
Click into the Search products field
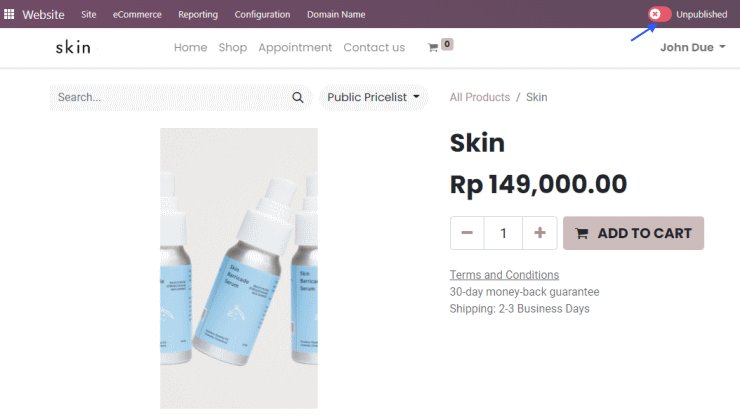click(x=172, y=98)
